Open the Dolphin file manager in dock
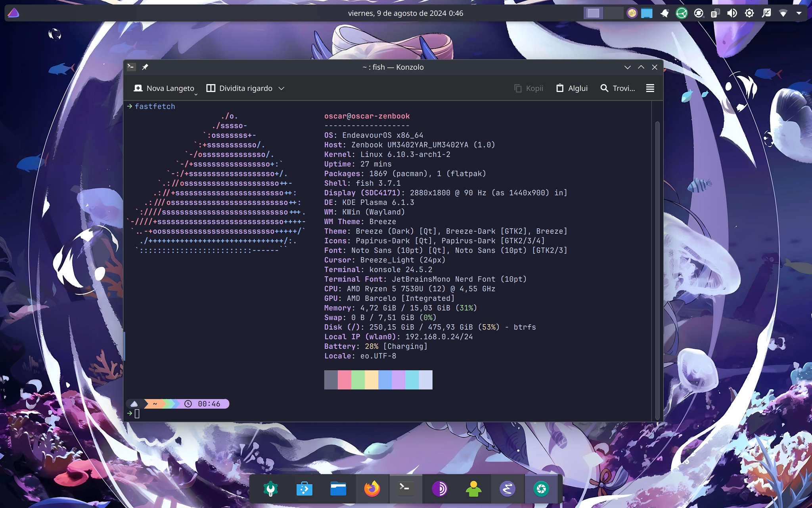The height and width of the screenshot is (508, 812). click(338, 489)
